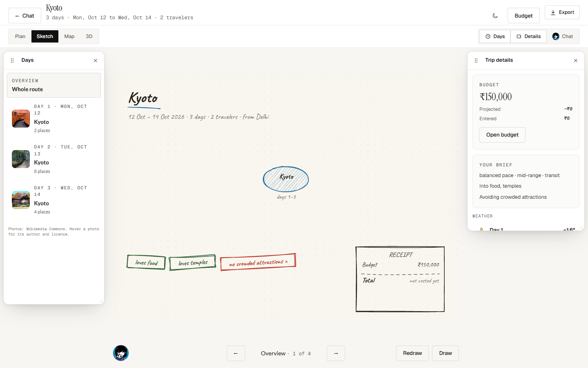Open Day 3 temple thumbnail
Viewport: 588px width, 368px height.
point(21,200)
